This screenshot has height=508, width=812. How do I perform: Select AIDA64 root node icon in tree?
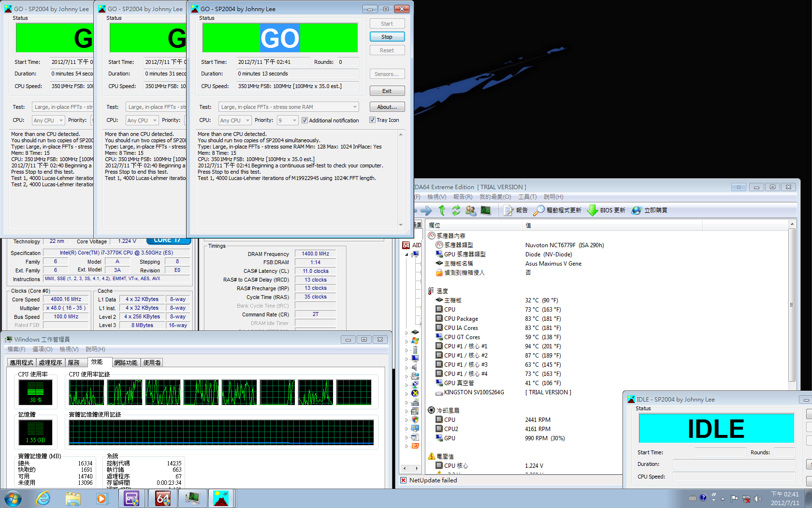pos(406,245)
